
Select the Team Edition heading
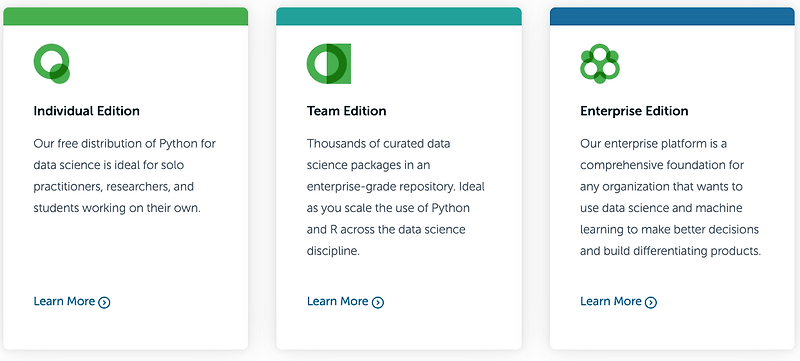coord(346,111)
